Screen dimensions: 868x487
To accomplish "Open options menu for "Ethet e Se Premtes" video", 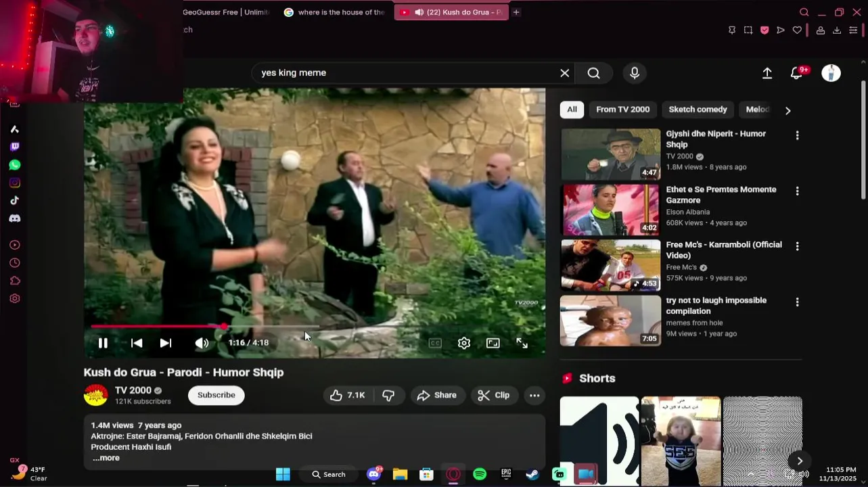I will (797, 191).
